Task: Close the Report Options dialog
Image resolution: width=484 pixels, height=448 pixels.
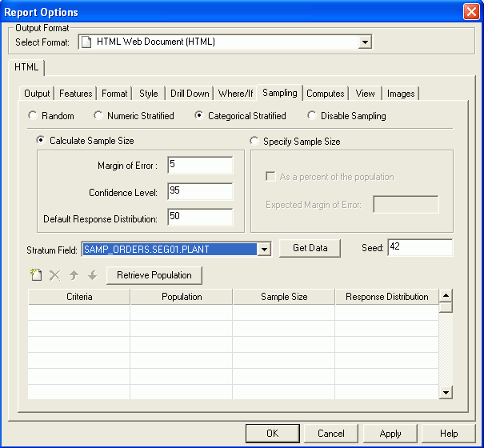Action: 471,12
